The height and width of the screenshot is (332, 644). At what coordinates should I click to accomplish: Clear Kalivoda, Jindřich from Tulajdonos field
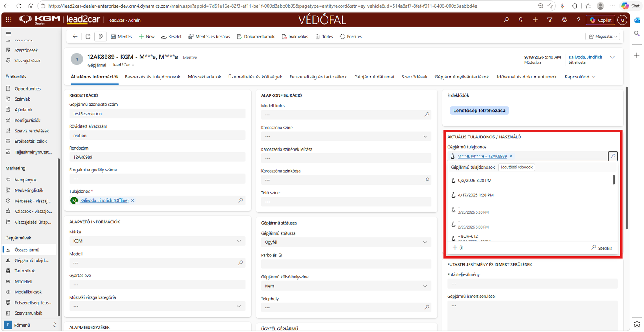click(132, 200)
